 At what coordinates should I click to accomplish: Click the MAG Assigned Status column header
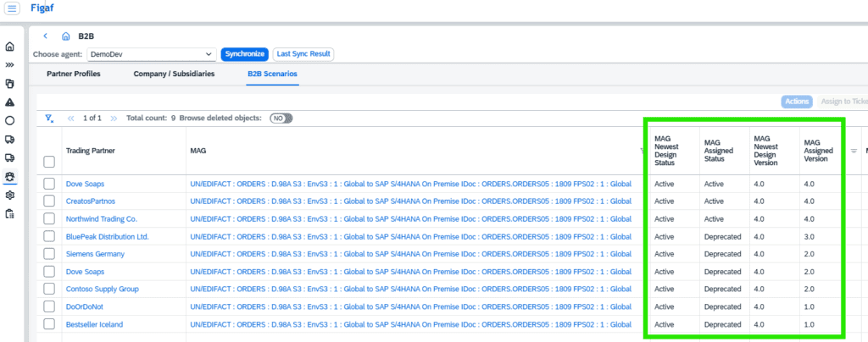[719, 151]
